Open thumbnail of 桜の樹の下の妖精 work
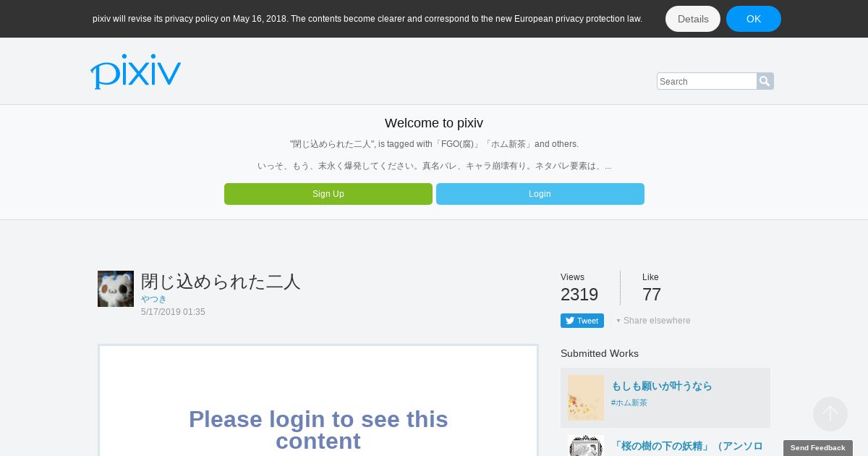This screenshot has height=456, width=868. (586, 445)
